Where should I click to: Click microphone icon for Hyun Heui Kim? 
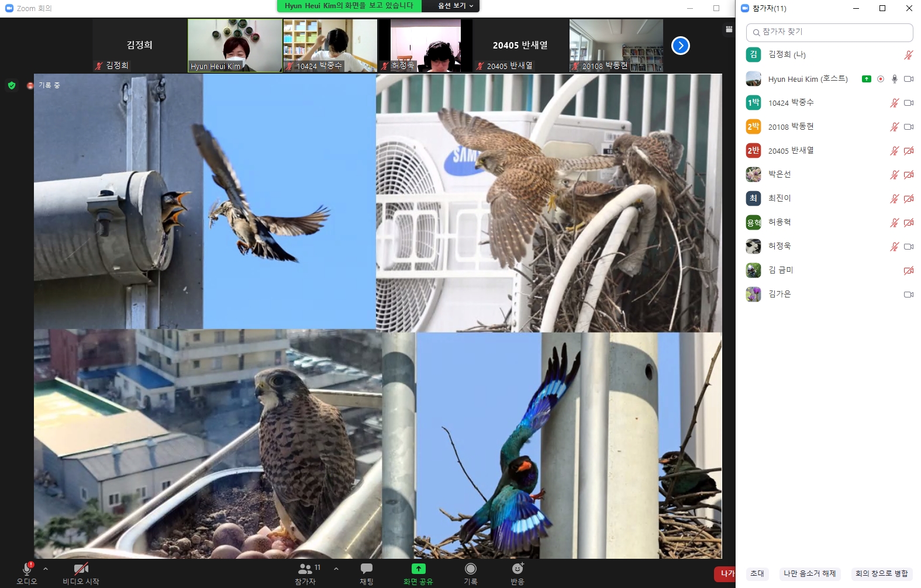point(895,79)
